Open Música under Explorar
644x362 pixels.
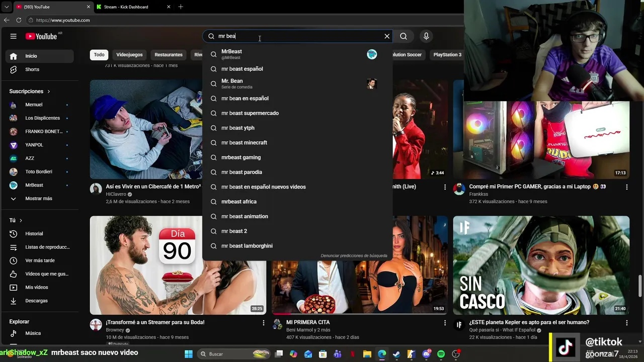[x=40, y=333]
